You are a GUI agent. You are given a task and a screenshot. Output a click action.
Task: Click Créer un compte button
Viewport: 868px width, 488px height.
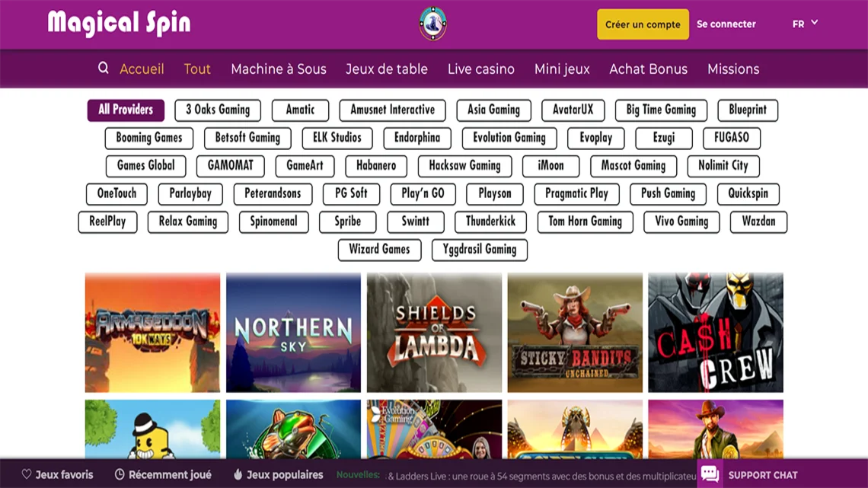pyautogui.click(x=643, y=24)
